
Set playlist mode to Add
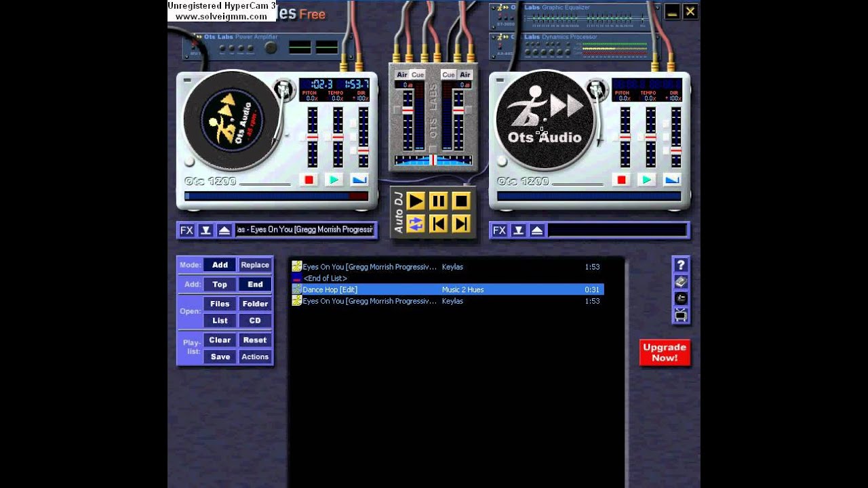click(x=220, y=265)
